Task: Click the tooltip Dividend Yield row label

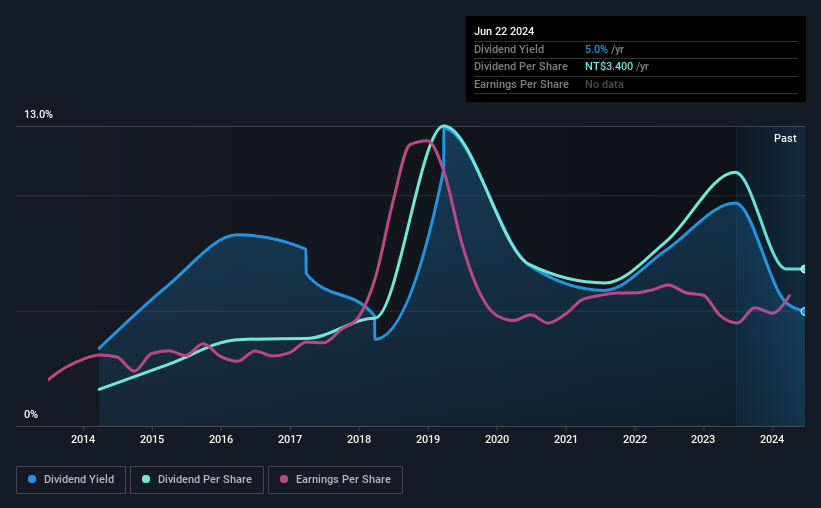Action: (x=509, y=49)
